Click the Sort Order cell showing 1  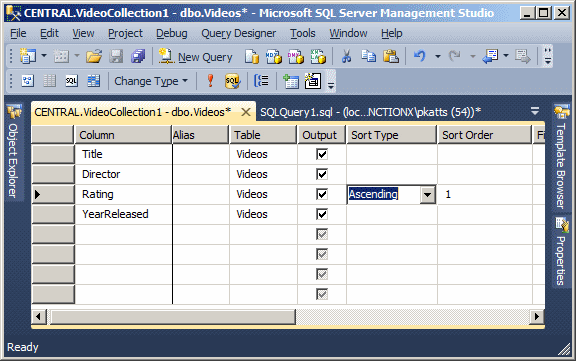click(x=485, y=194)
